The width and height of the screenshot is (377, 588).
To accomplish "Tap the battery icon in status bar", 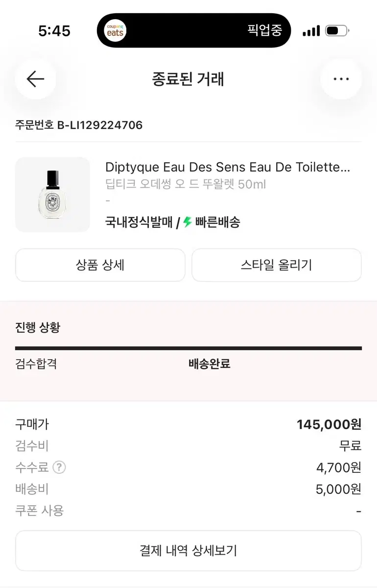I will 336,31.
